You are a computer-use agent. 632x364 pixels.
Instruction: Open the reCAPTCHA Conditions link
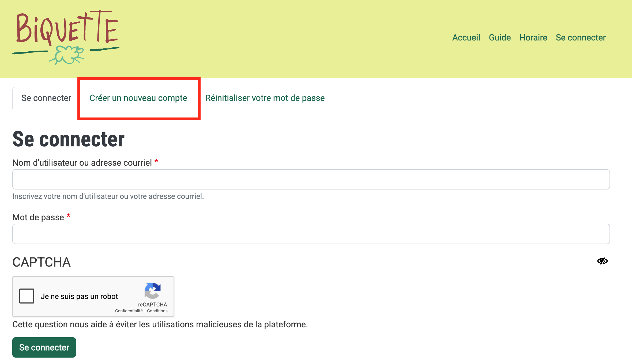click(x=157, y=311)
